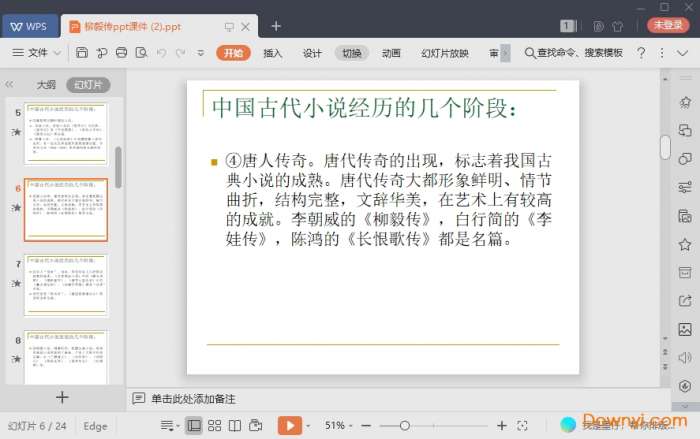Image resolution: width=700 pixels, height=439 pixels.
Task: Click the 未登录 login button
Action: [668, 25]
